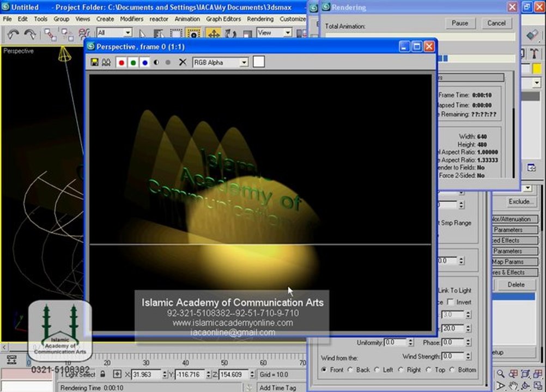
Task: Click the Delete button in command panel
Action: pos(515,285)
